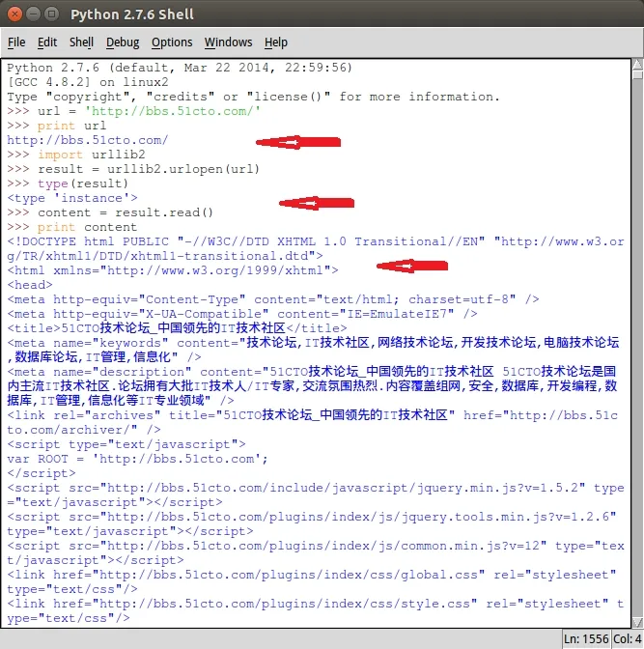Click the '<title>51CTO' output line
The height and width of the screenshot is (649, 644).
pos(177,328)
